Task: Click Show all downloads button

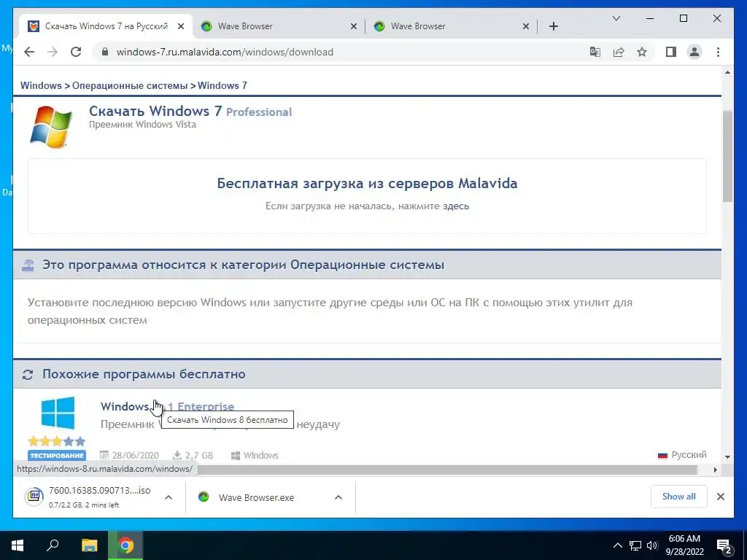Action: [x=679, y=497]
